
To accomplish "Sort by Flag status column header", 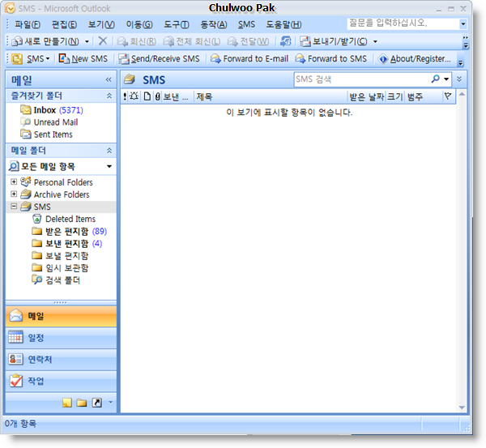I will point(448,96).
